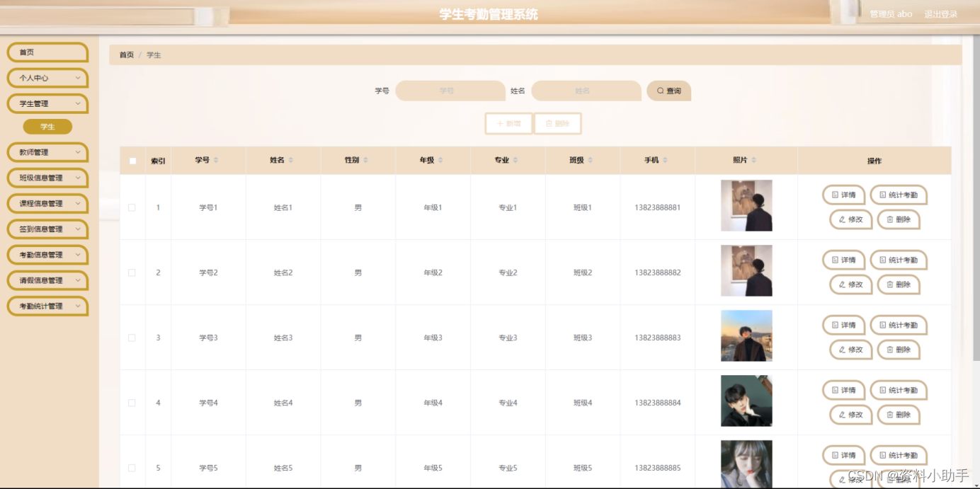Open 统计考勤 for student 姓名5
The width and height of the screenshot is (980, 489).
tap(899, 455)
